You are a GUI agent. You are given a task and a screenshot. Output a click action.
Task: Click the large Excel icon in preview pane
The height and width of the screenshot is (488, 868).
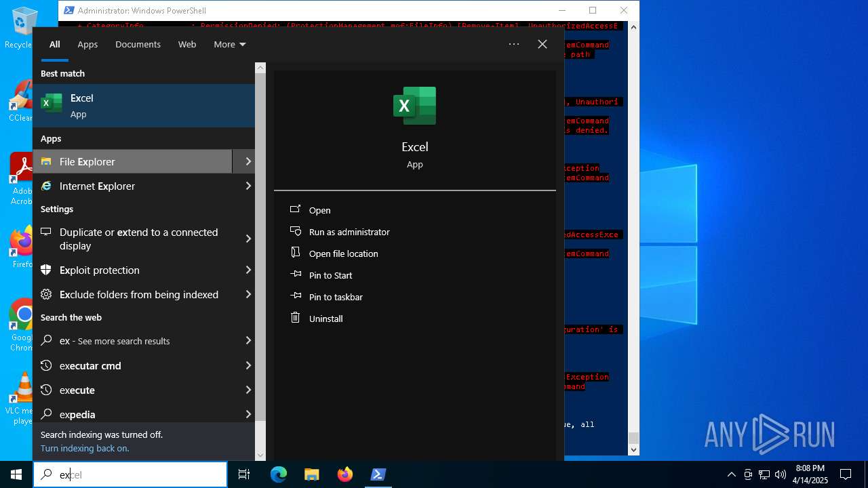tap(414, 106)
